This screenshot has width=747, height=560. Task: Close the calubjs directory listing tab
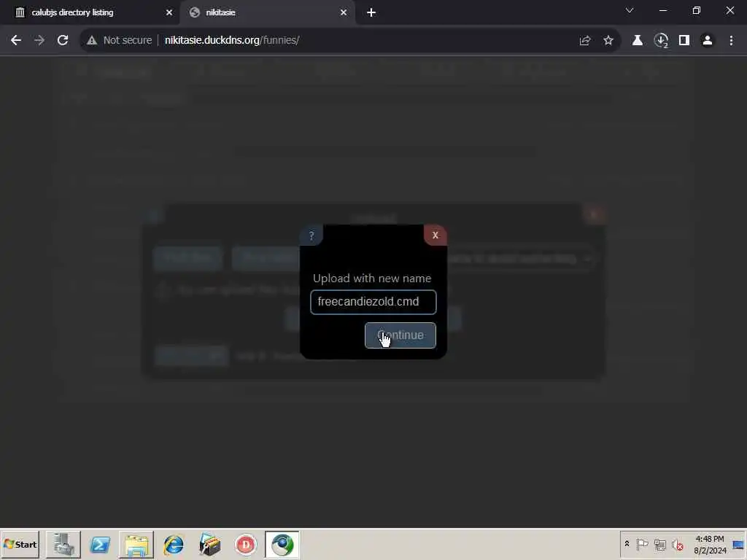coord(169,12)
